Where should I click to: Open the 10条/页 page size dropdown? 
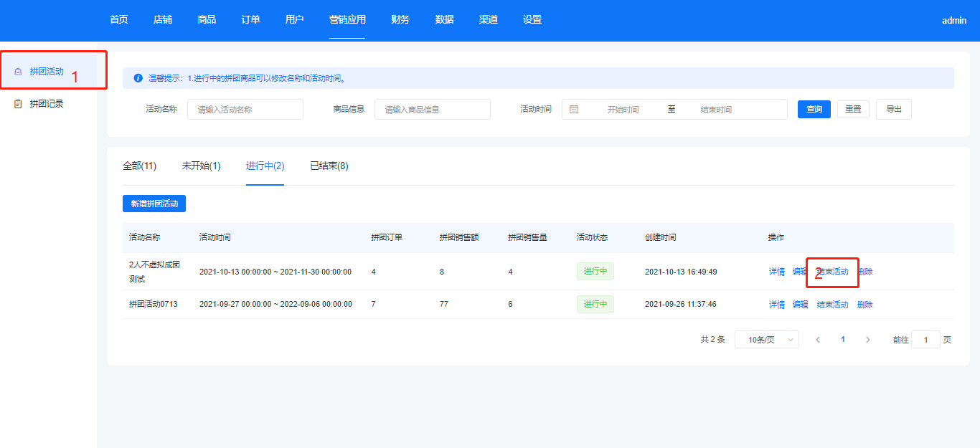point(766,340)
